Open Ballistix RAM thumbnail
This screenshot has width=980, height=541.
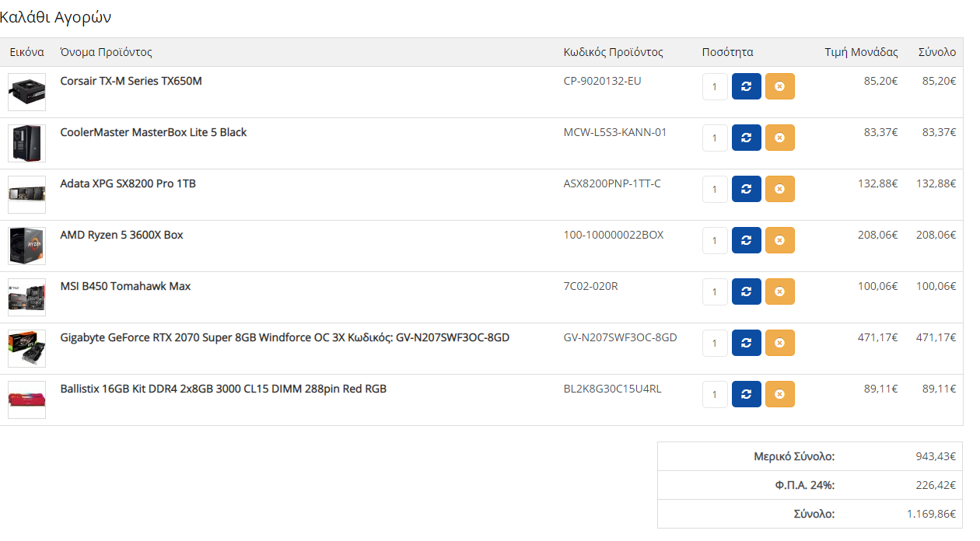coord(26,400)
